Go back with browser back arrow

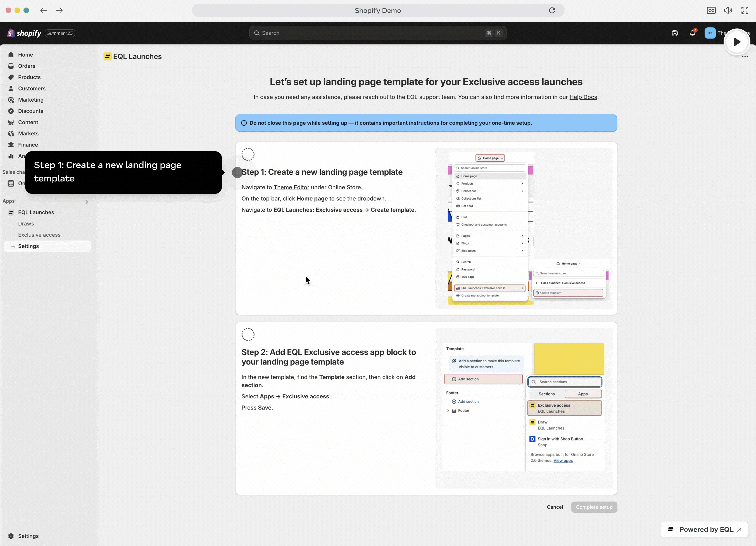[x=43, y=10]
